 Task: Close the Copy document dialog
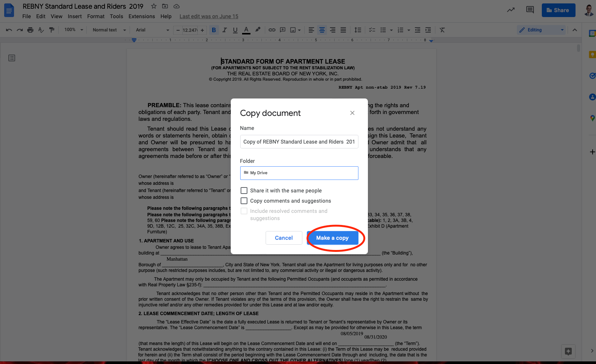352,113
